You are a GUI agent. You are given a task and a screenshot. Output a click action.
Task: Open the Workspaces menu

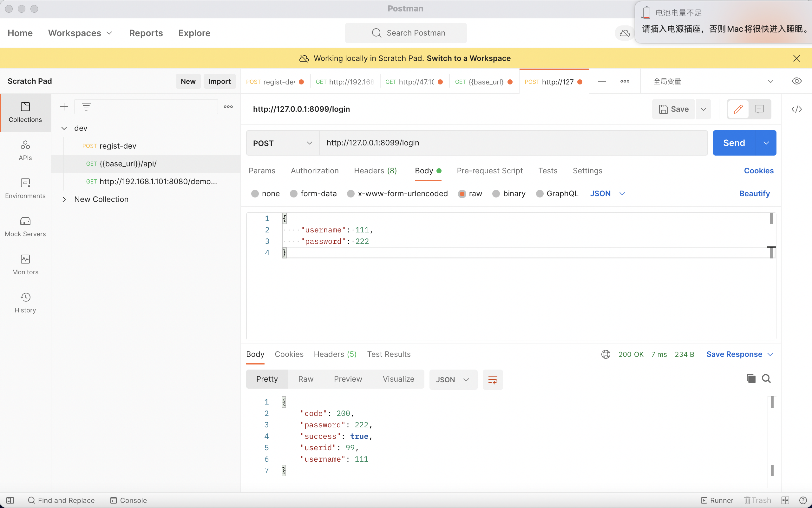(80, 33)
